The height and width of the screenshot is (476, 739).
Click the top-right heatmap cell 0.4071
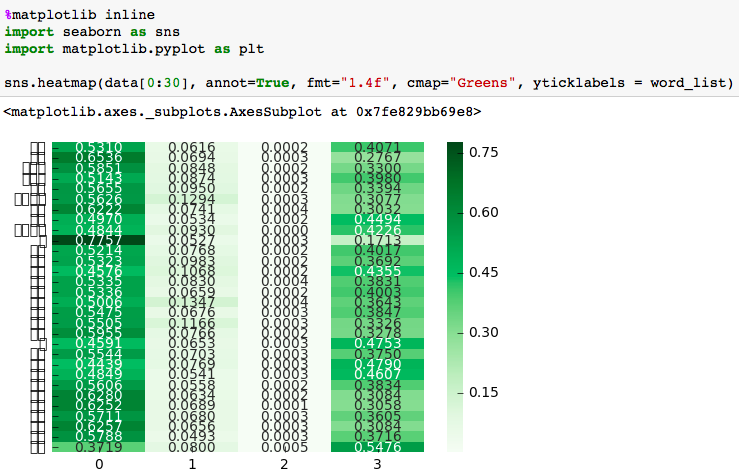377,147
